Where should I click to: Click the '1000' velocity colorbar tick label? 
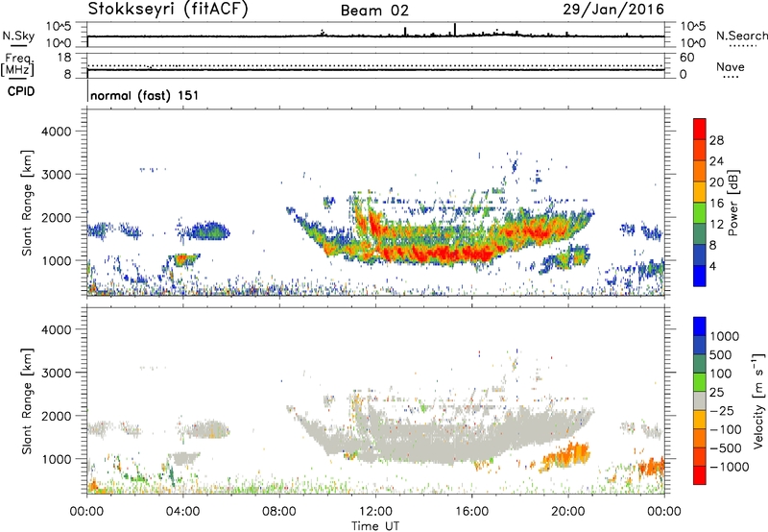tap(725, 336)
